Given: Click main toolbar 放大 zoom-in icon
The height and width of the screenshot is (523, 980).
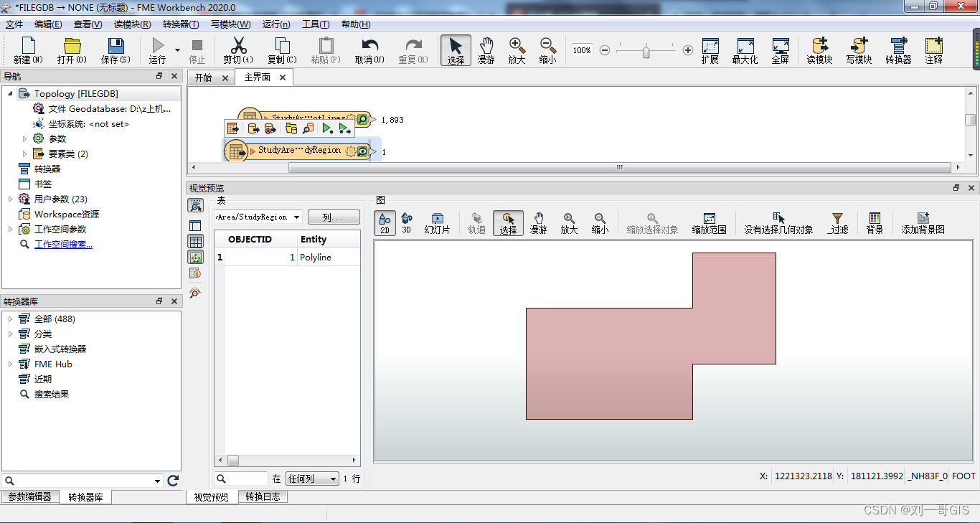Looking at the screenshot, I should [517, 51].
